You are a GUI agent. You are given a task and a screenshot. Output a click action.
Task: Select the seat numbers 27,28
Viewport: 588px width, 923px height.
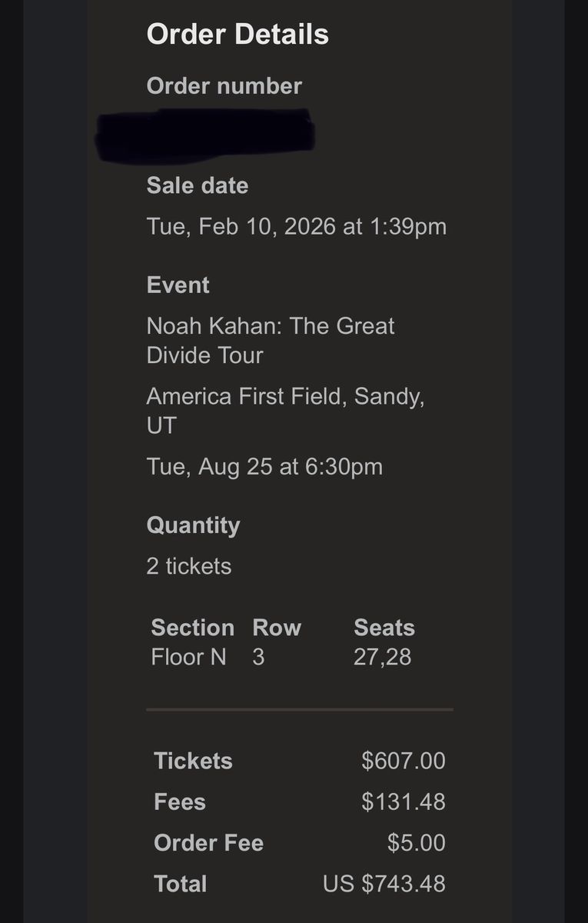coord(382,657)
